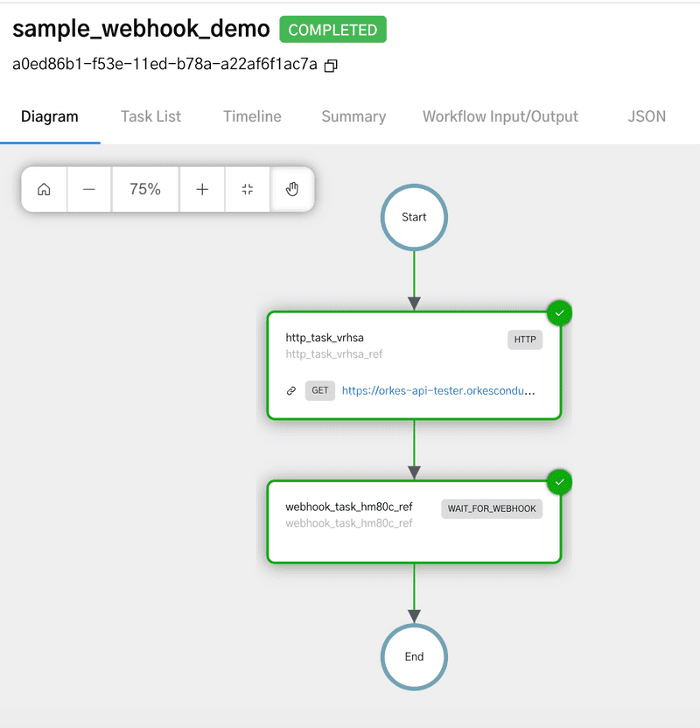
Task: Select the Start node in the diagram
Action: point(413,217)
